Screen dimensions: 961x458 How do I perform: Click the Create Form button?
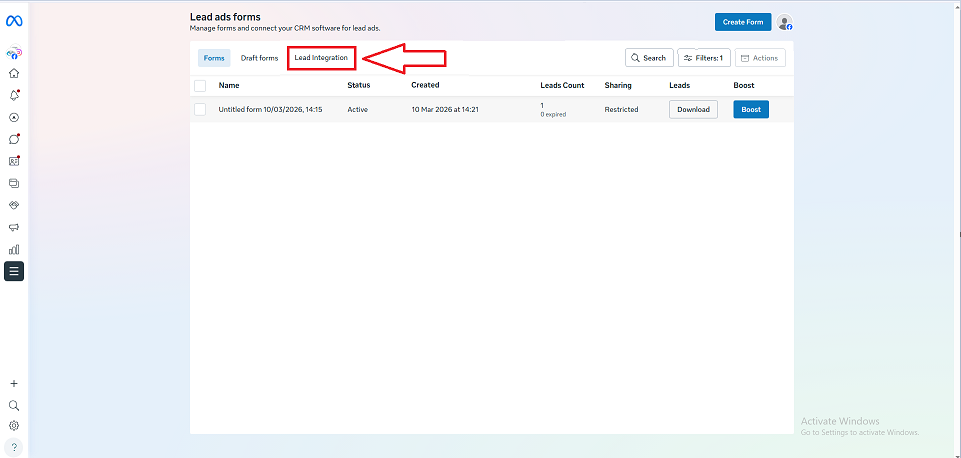[x=743, y=22]
